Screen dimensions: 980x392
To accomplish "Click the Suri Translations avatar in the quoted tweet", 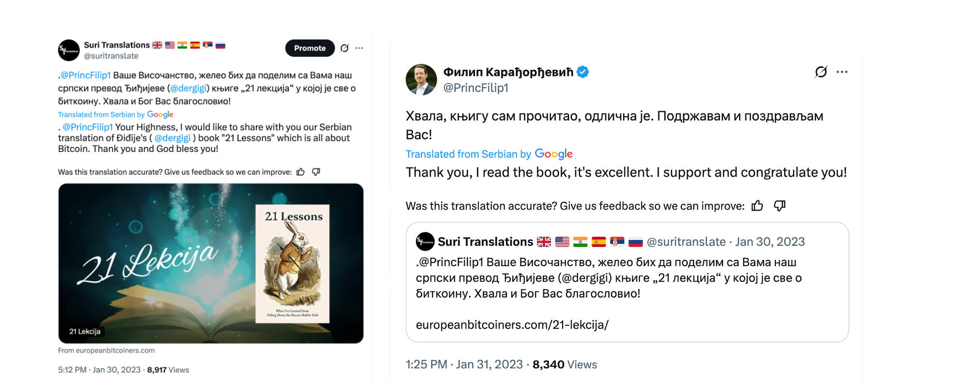I will pos(425,241).
